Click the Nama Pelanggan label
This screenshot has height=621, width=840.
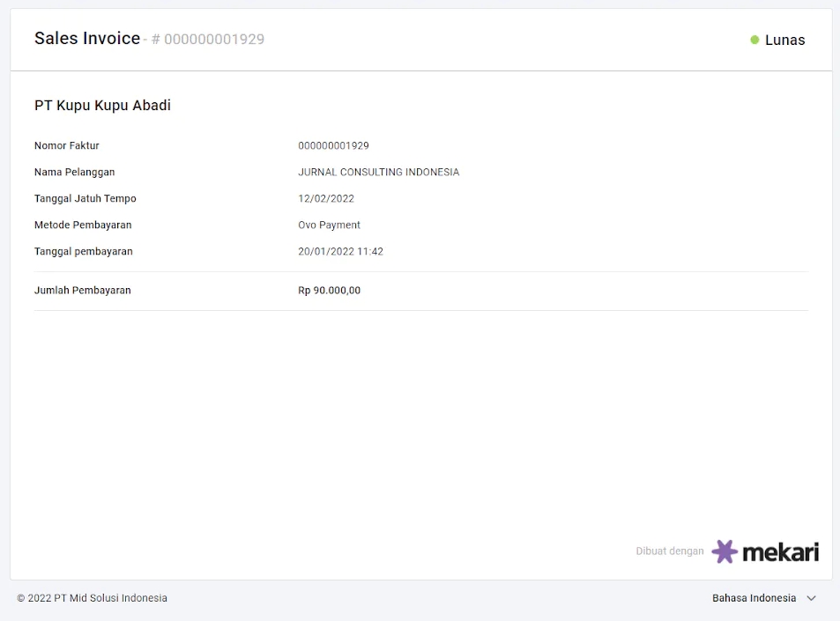[x=74, y=173]
